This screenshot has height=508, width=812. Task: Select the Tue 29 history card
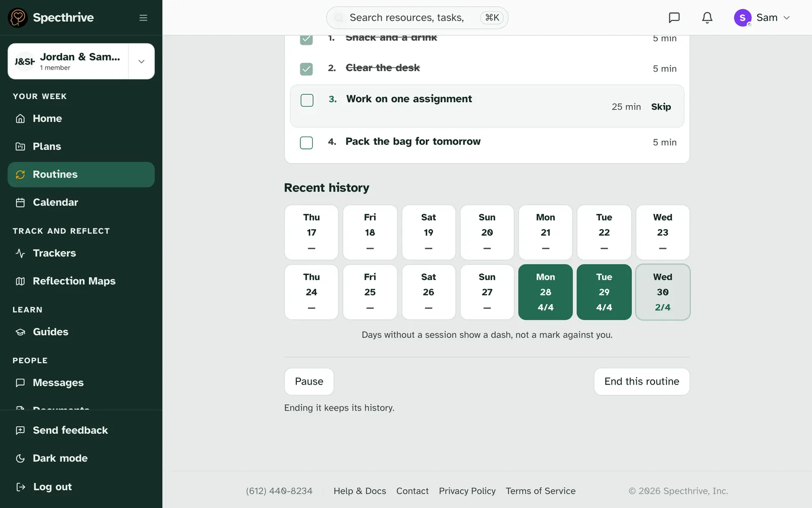click(604, 292)
